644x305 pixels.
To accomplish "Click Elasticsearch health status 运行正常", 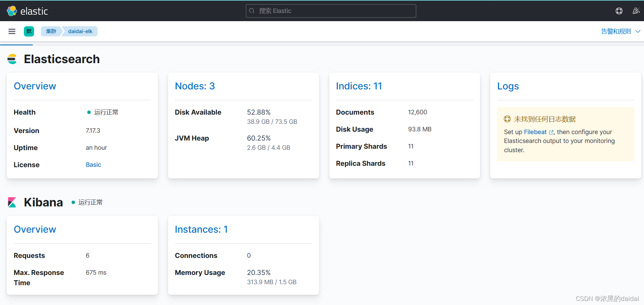I will (x=103, y=112).
